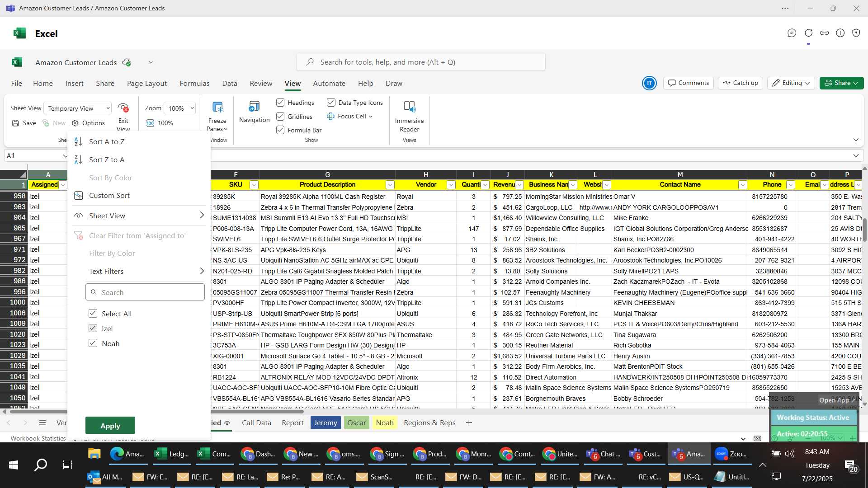Viewport: 868px width, 488px height.
Task: Click the Freeze Panes icon
Action: tap(217, 108)
